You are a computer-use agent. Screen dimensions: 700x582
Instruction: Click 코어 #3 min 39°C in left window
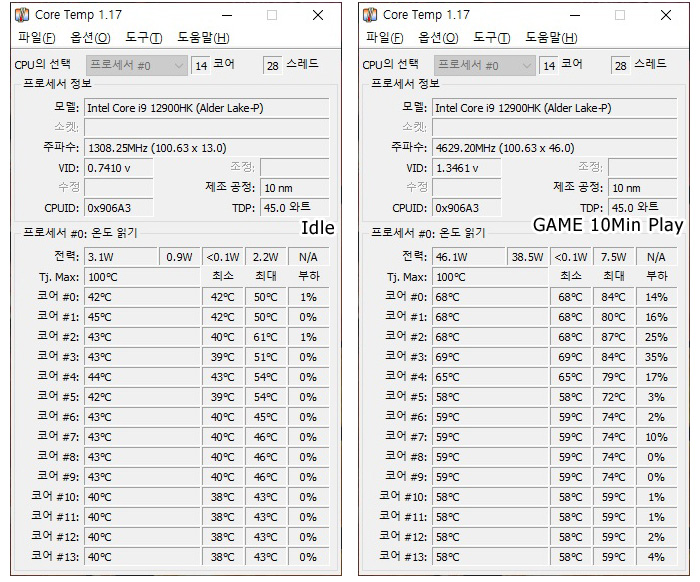tap(222, 357)
